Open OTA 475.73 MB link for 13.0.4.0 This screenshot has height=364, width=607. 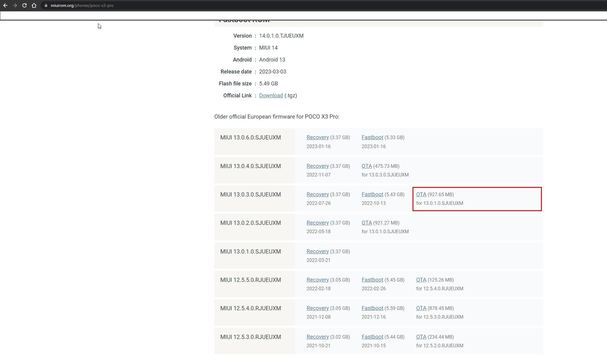pos(366,166)
